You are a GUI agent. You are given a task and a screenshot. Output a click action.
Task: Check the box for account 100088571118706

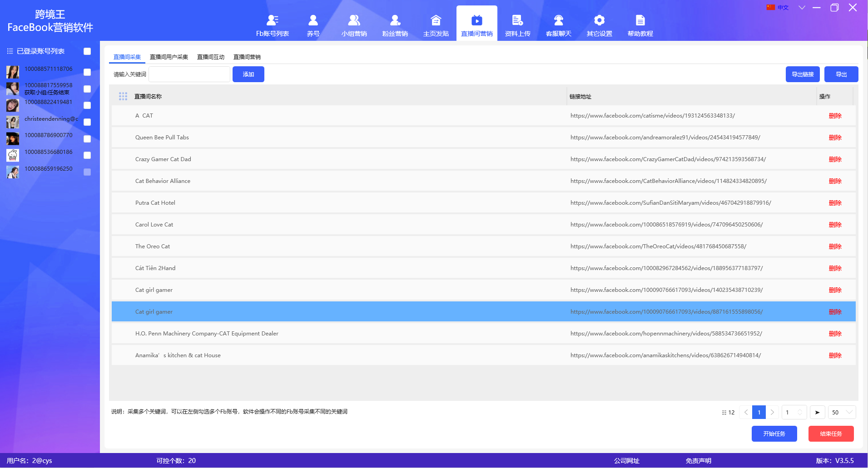click(87, 72)
